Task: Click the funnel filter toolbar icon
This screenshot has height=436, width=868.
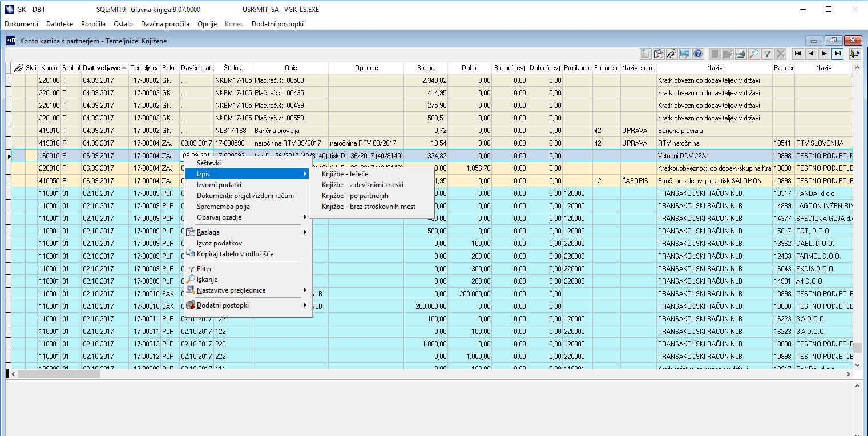Action: click(x=768, y=54)
